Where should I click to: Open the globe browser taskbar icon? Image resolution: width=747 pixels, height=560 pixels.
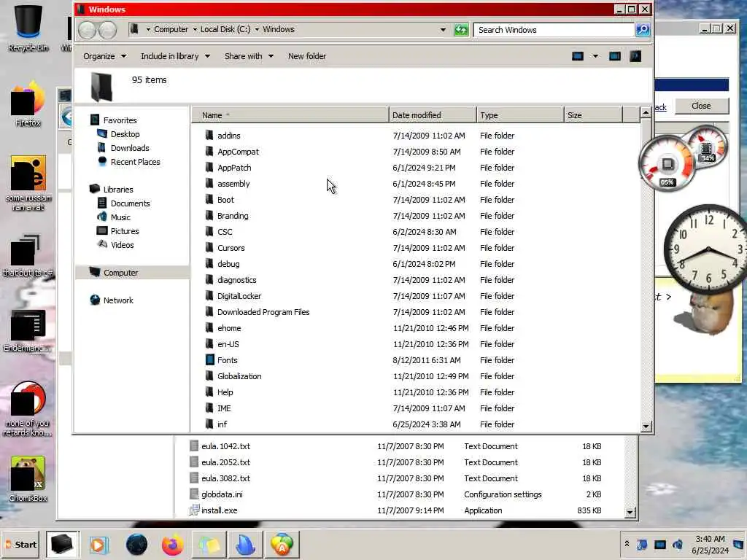[136, 544]
